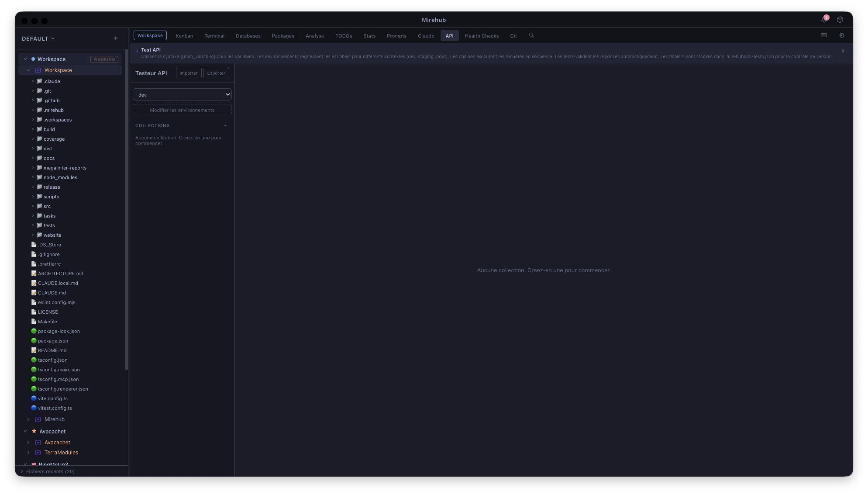Open the DEFAULT workspace dropdown
Image resolution: width=868 pixels, height=495 pixels.
click(38, 38)
